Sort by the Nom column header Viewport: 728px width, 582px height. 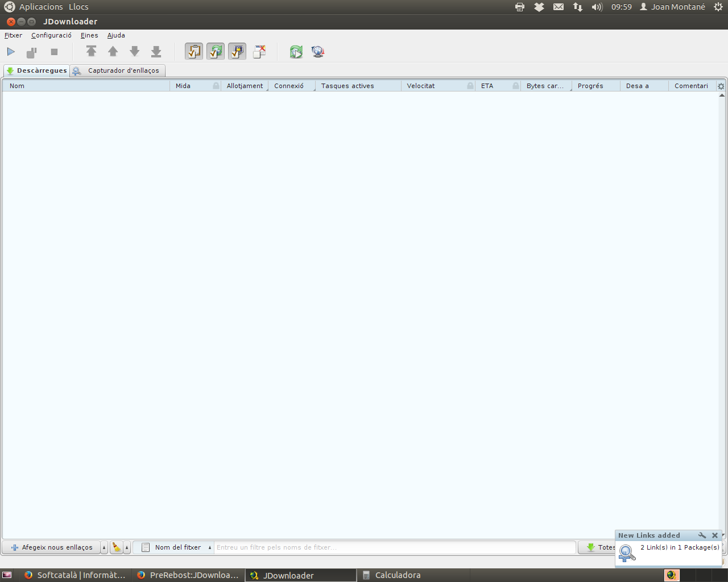(x=86, y=86)
